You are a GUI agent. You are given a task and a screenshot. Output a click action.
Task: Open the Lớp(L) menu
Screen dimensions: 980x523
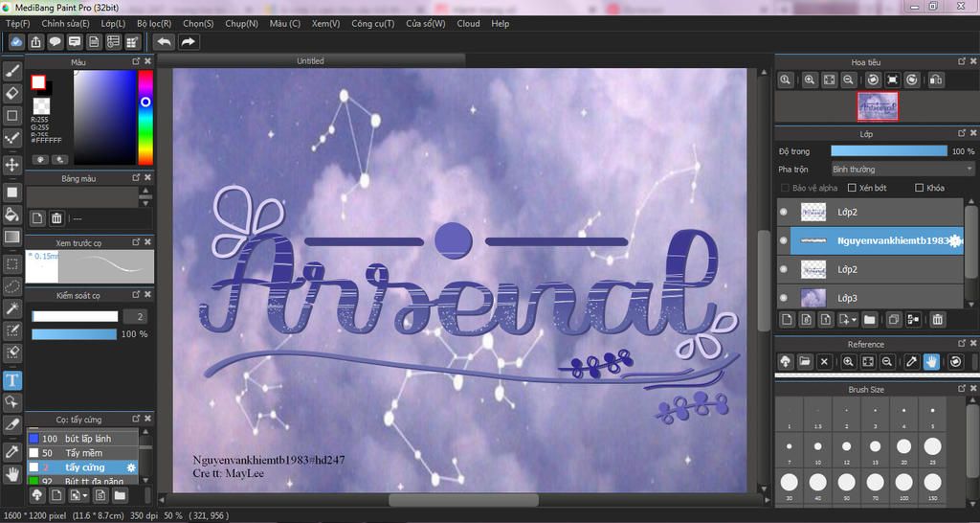(x=113, y=23)
